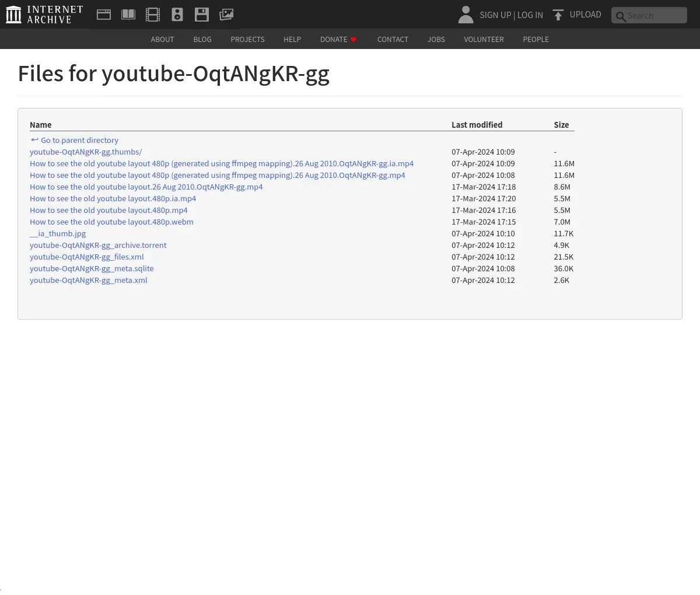
Task: Open youtube-OqtANgKR-gg_meta.sqlite
Action: (92, 268)
